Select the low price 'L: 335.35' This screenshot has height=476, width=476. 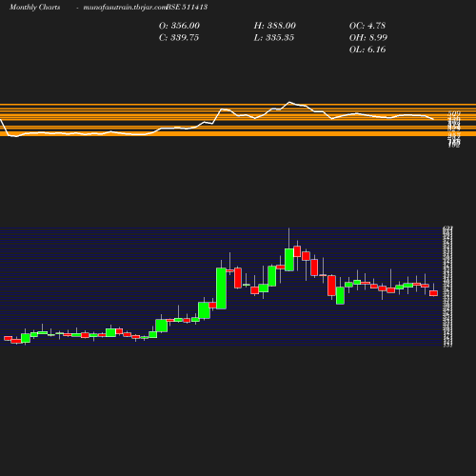click(x=274, y=38)
